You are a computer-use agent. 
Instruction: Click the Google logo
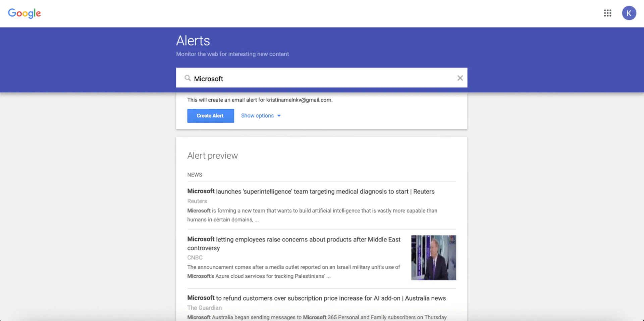pos(24,13)
